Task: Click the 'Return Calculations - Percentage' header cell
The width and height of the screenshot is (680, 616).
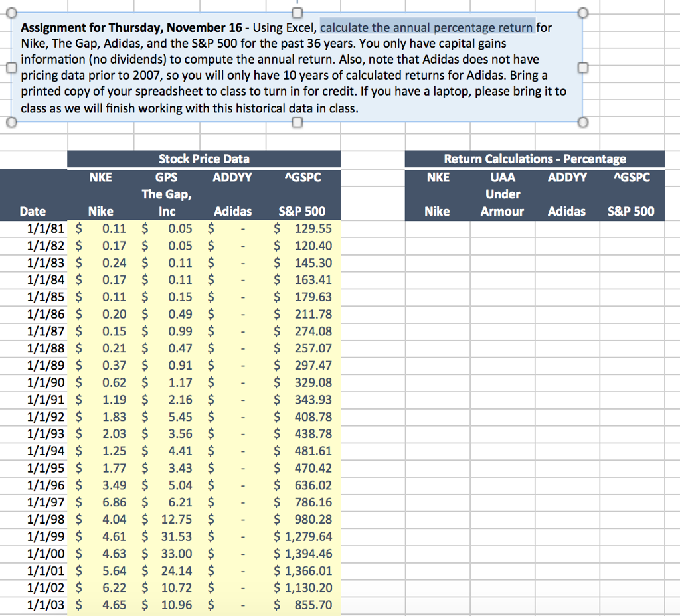Action: point(535,159)
